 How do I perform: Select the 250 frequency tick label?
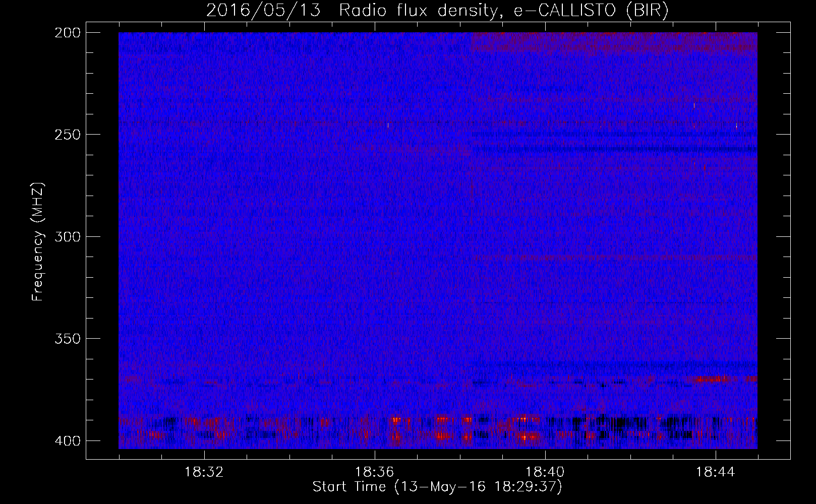[x=67, y=135]
